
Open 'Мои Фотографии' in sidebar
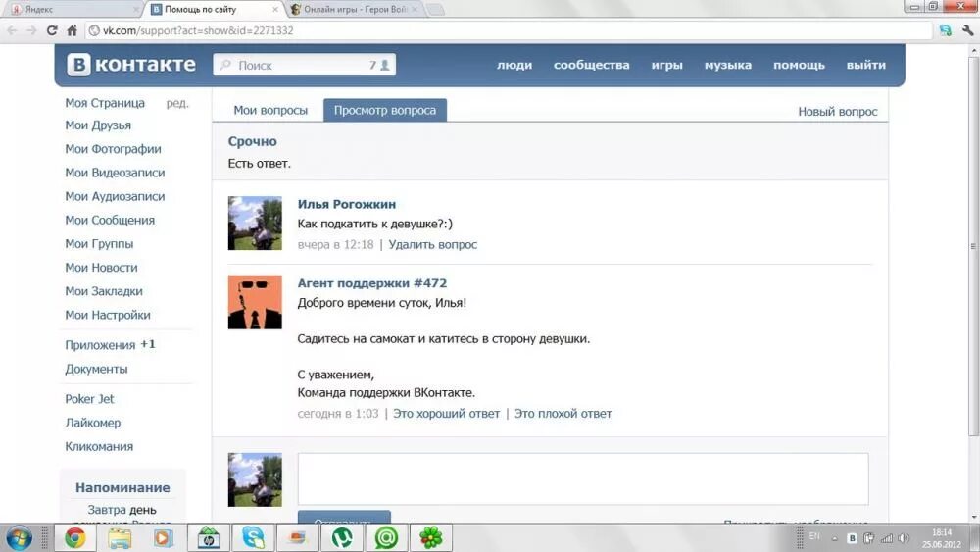(113, 149)
